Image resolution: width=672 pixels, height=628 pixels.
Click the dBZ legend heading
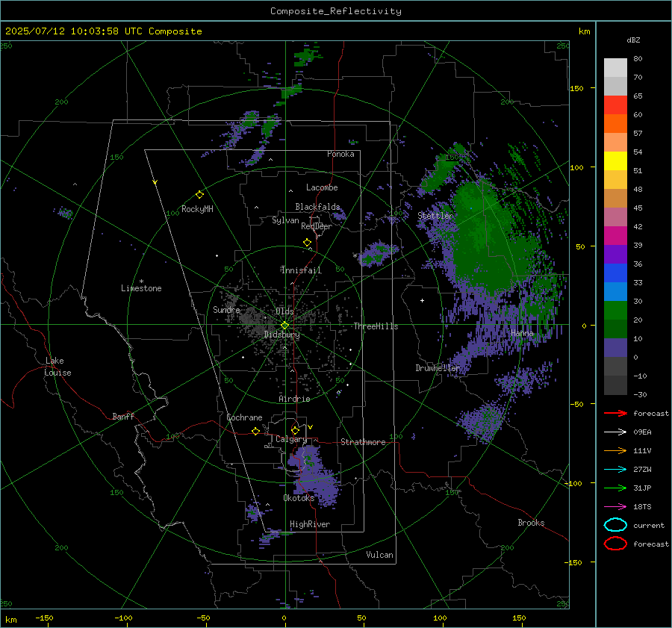coord(633,40)
